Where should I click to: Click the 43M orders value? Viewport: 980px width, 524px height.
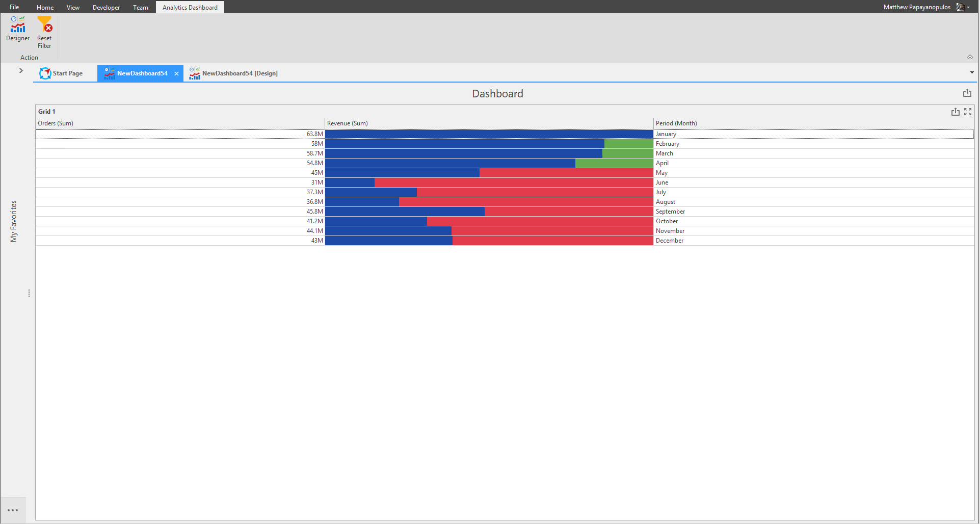click(x=317, y=241)
